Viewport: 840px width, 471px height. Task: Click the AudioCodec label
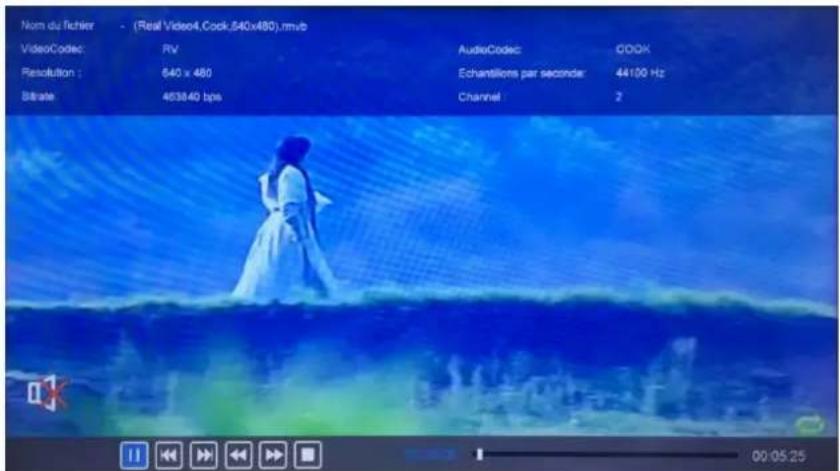(490, 50)
